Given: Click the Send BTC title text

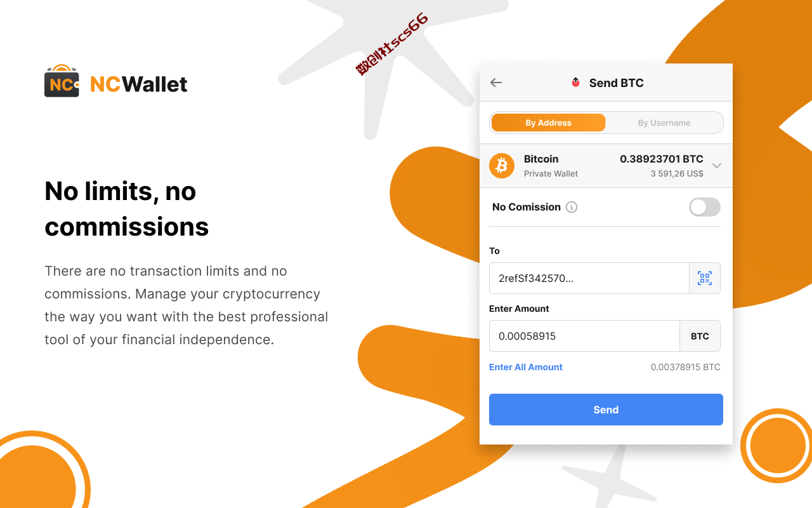Looking at the screenshot, I should 617,83.
